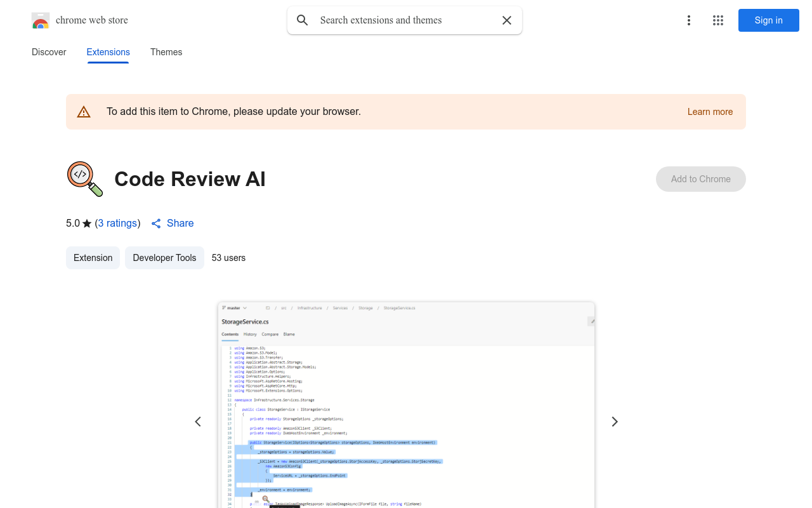This screenshot has height=508, width=812.
Task: Open the Developer Tools category chip
Action: pos(164,258)
